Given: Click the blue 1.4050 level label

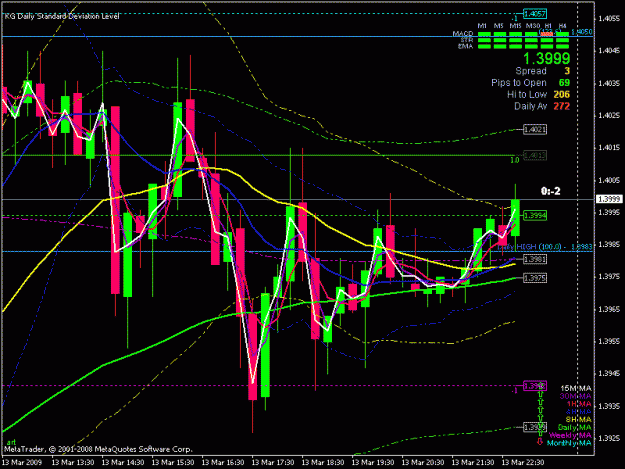Looking at the screenshot, I should (582, 32).
